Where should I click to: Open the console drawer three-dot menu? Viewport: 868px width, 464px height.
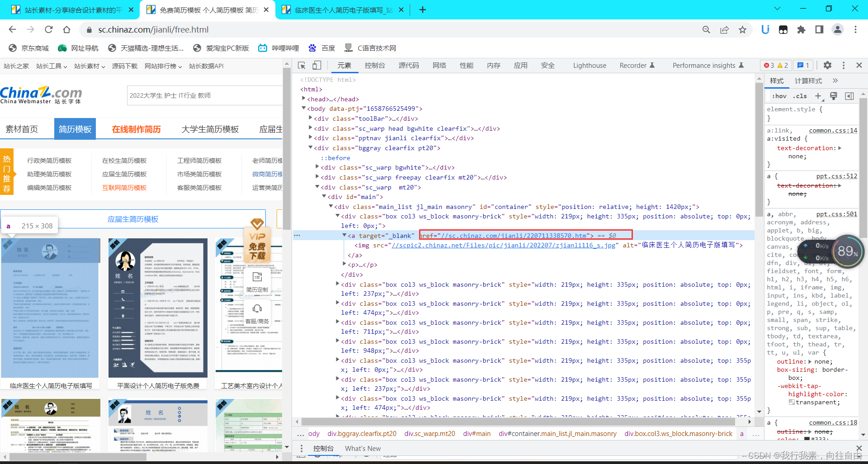[x=302, y=448]
